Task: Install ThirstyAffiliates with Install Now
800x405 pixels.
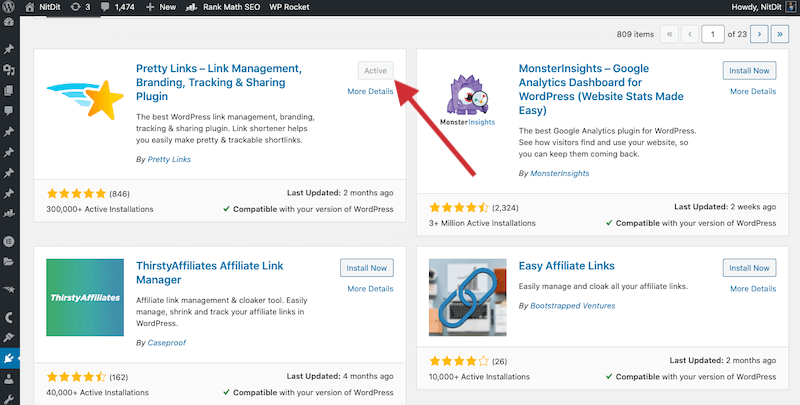Action: [x=366, y=268]
